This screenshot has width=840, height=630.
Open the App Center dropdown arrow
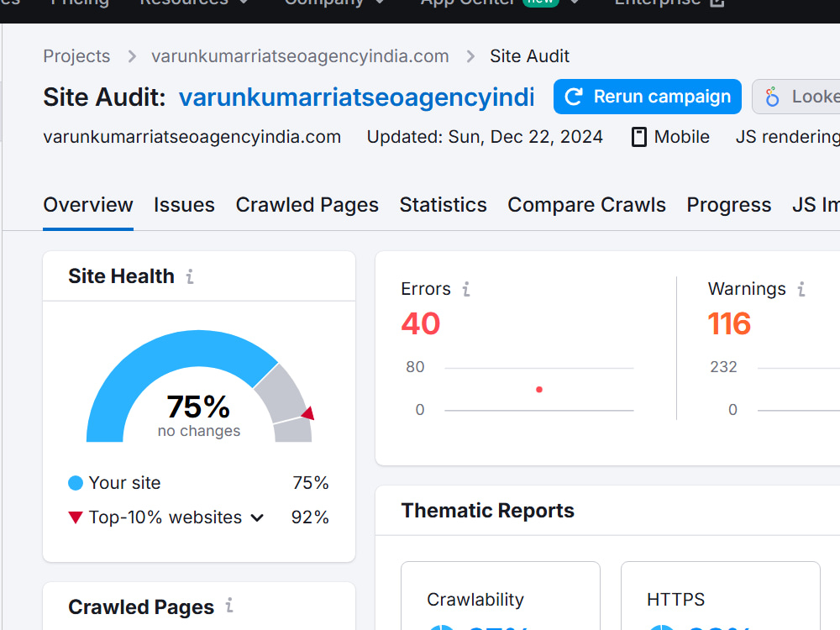tap(575, 3)
